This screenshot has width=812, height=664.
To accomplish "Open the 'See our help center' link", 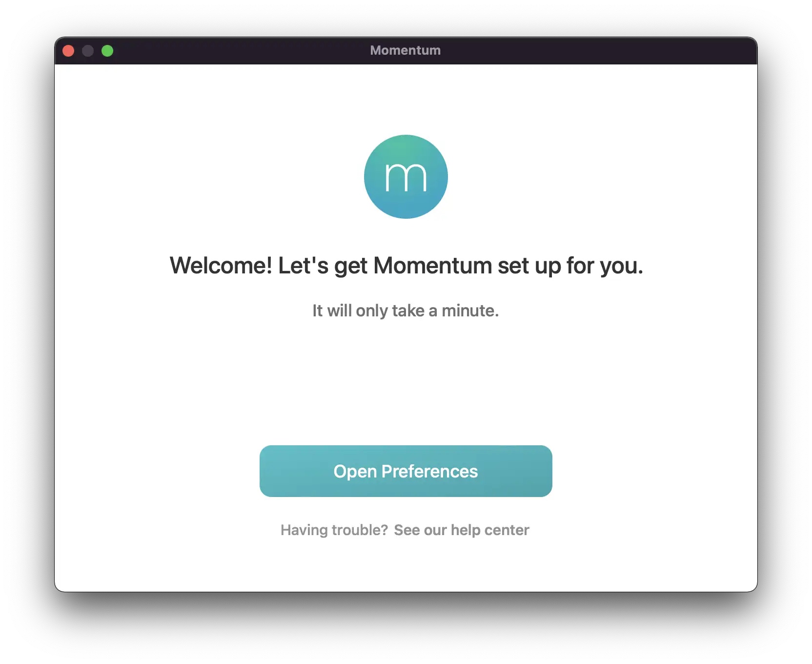I will click(461, 530).
